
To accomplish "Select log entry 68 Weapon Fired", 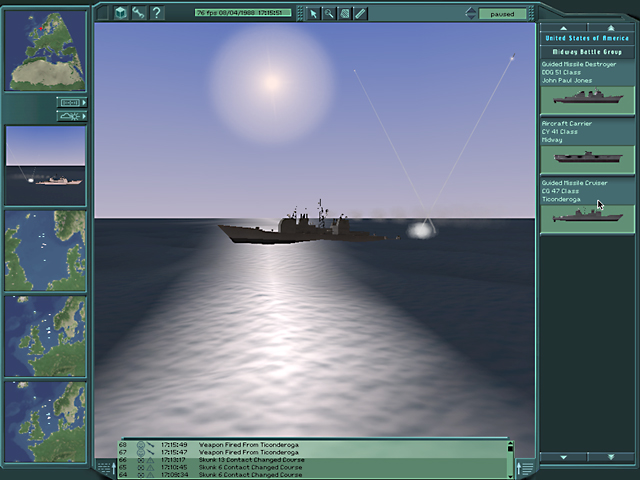I will pos(312,444).
